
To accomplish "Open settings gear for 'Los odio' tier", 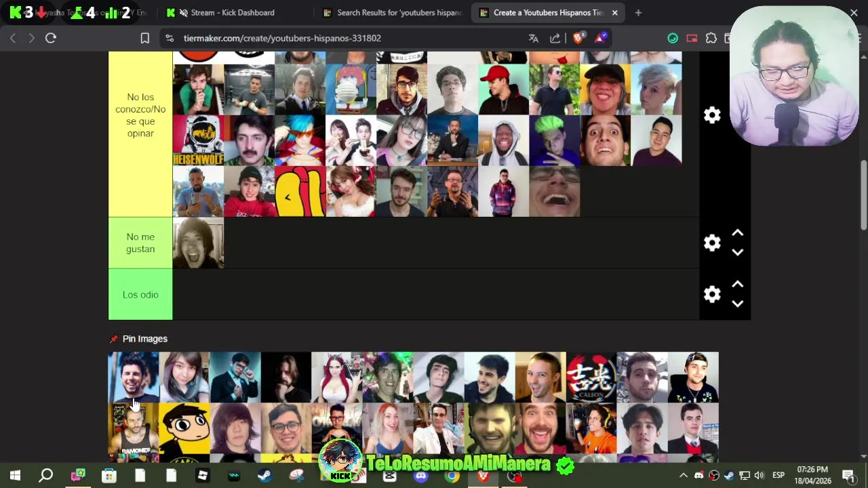I will (712, 294).
